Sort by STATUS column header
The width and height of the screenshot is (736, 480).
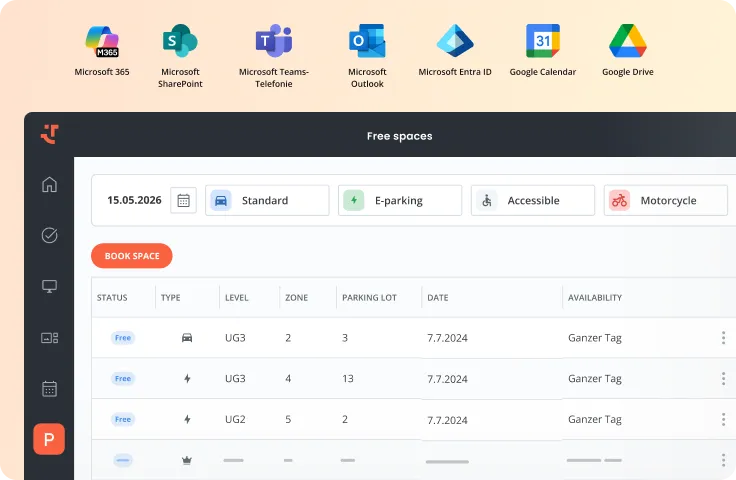(112, 297)
